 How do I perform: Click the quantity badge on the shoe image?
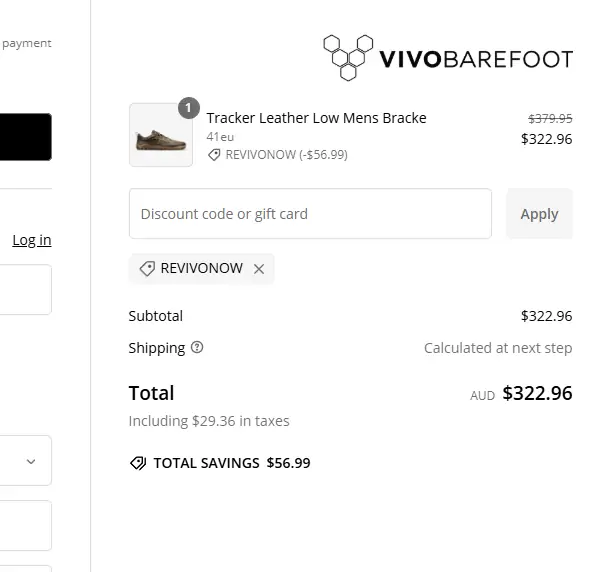[x=188, y=108]
